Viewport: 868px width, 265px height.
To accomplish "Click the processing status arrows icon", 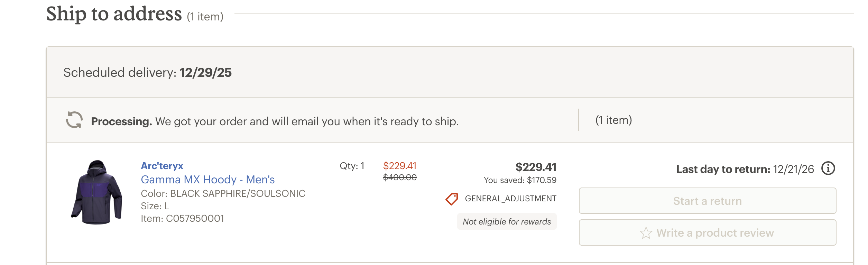I will coord(74,120).
